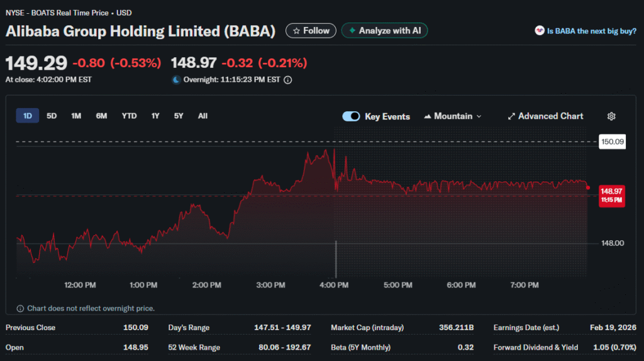Select the All time range

203,116
